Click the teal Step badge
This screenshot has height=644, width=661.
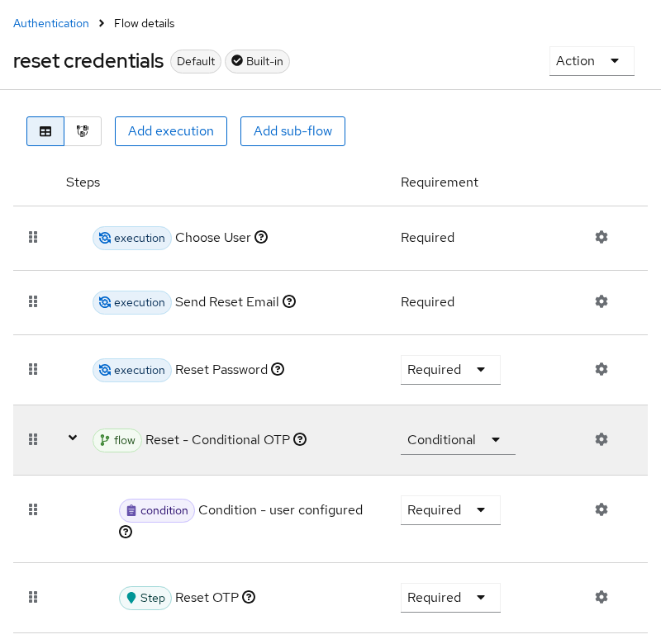coord(145,598)
